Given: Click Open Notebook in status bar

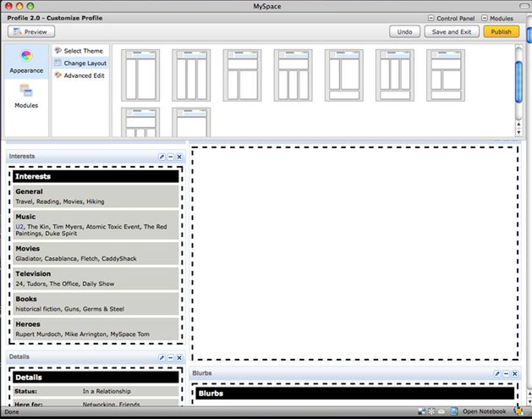Looking at the screenshot, I should tap(484, 411).
